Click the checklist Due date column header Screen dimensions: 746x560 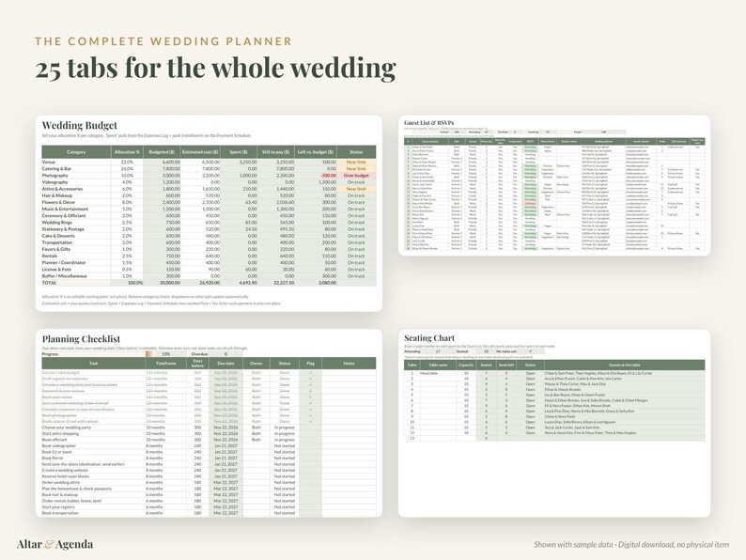pyautogui.click(x=225, y=364)
